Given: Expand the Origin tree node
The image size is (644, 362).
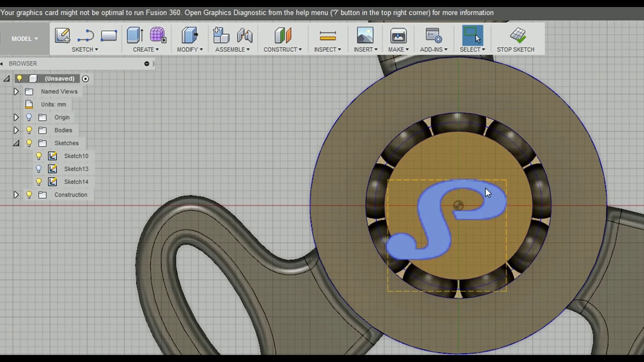Looking at the screenshot, I should 16,117.
